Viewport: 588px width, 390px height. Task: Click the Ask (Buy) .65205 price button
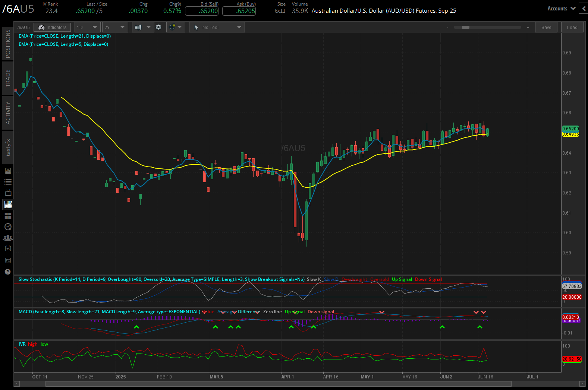[x=239, y=11]
